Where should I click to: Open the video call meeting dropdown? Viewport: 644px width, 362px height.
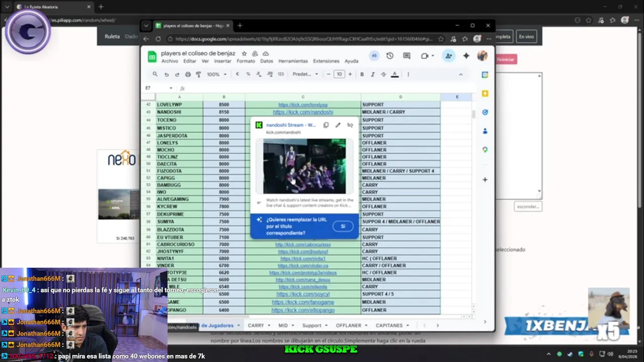click(428, 56)
